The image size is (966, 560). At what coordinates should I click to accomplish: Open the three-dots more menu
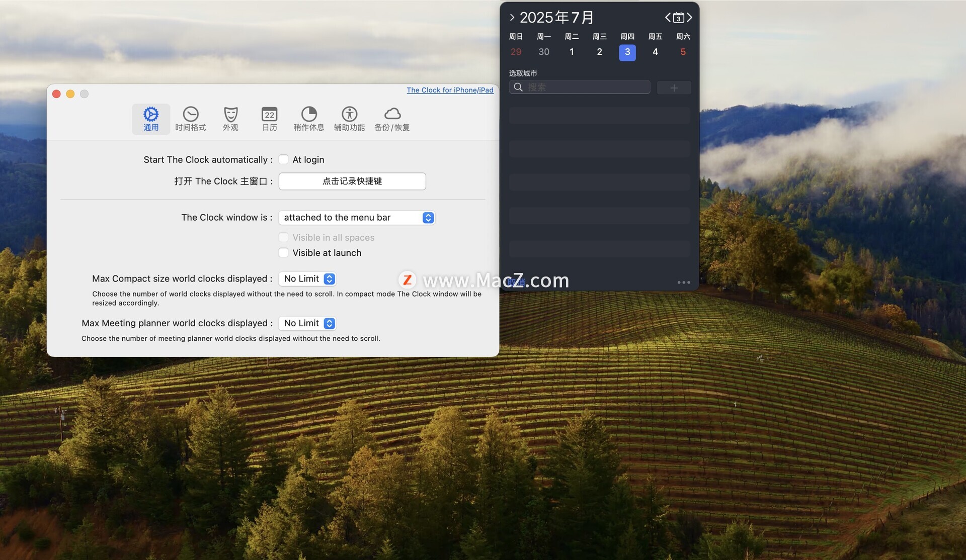coord(684,283)
